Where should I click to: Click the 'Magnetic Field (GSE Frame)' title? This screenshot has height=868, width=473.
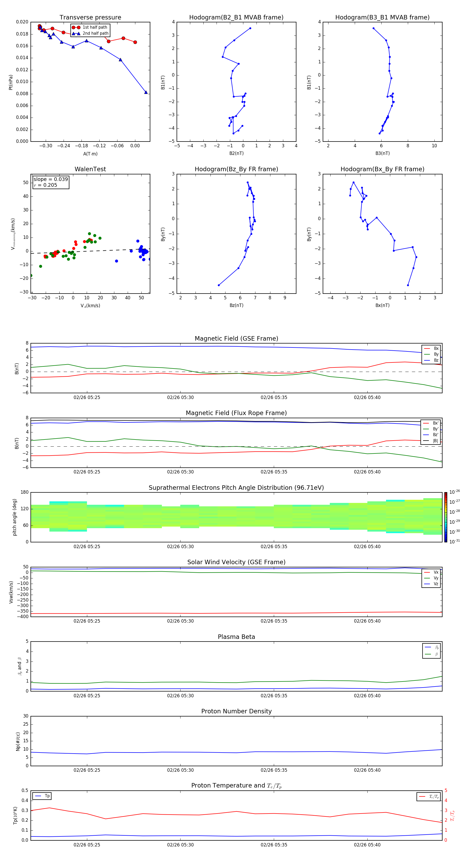[x=236, y=339]
